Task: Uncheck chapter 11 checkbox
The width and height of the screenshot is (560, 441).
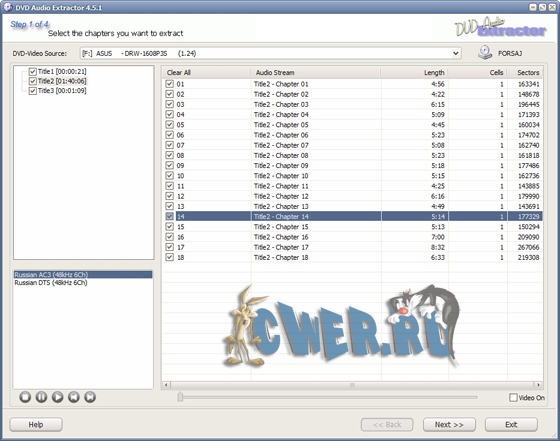Action: [170, 186]
